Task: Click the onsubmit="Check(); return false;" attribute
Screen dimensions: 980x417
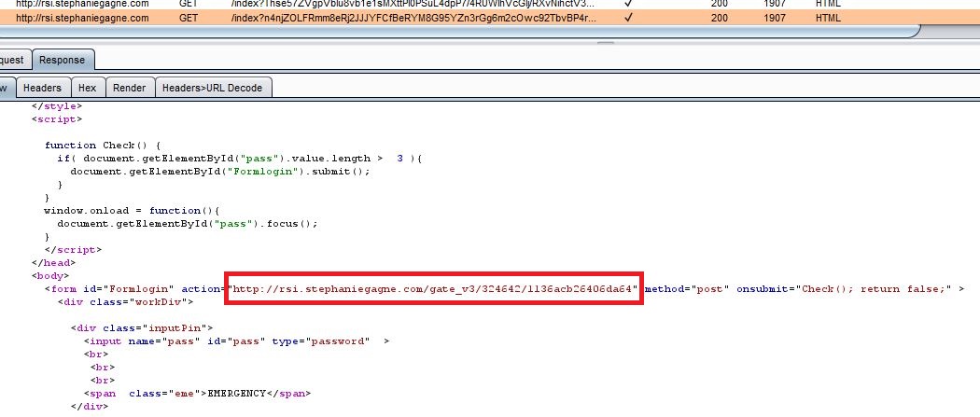Action: [x=845, y=289]
